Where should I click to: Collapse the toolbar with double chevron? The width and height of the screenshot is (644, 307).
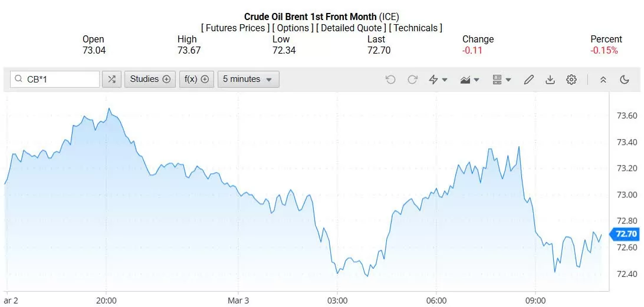click(x=603, y=80)
